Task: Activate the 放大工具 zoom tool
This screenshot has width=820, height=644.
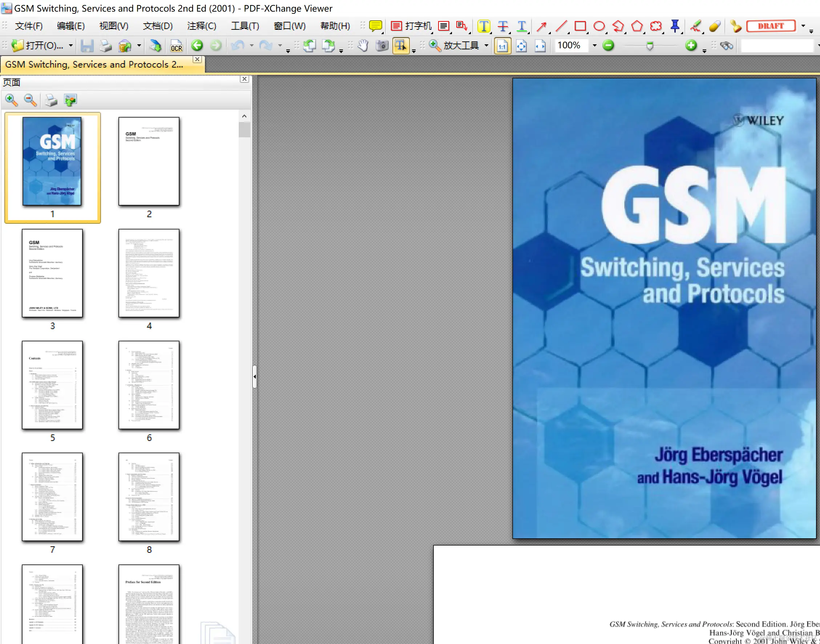Action: 454,46
